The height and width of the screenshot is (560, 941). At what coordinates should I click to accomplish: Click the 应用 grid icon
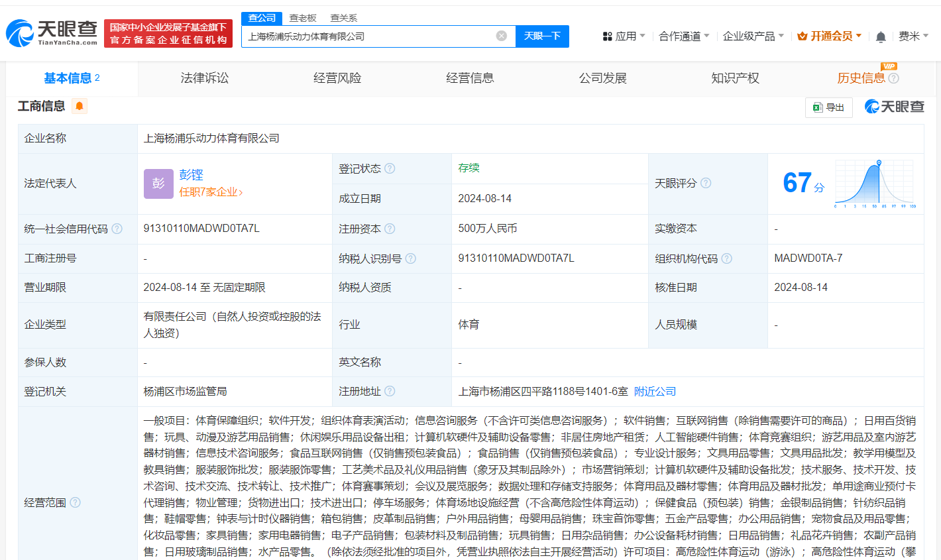(607, 36)
